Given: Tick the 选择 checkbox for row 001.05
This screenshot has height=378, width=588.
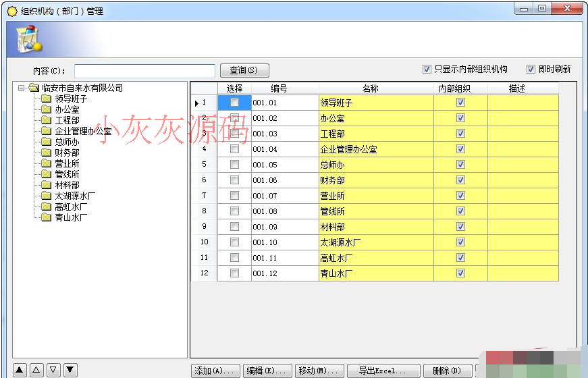Looking at the screenshot, I should 234,165.
